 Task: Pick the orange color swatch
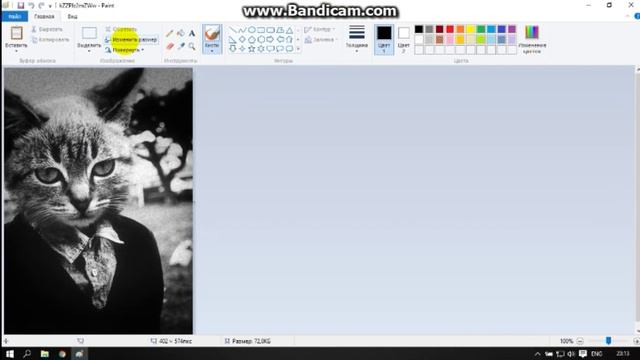(x=460, y=29)
